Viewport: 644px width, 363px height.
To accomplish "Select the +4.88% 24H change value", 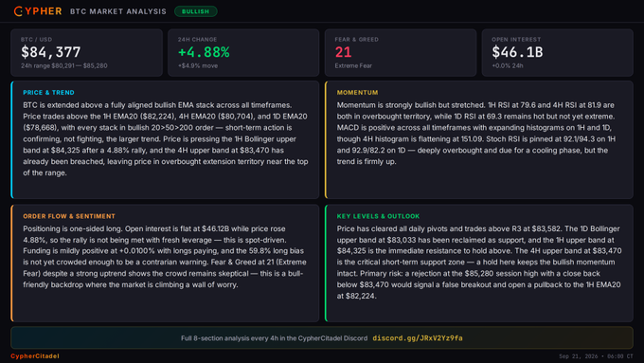I will point(204,52).
